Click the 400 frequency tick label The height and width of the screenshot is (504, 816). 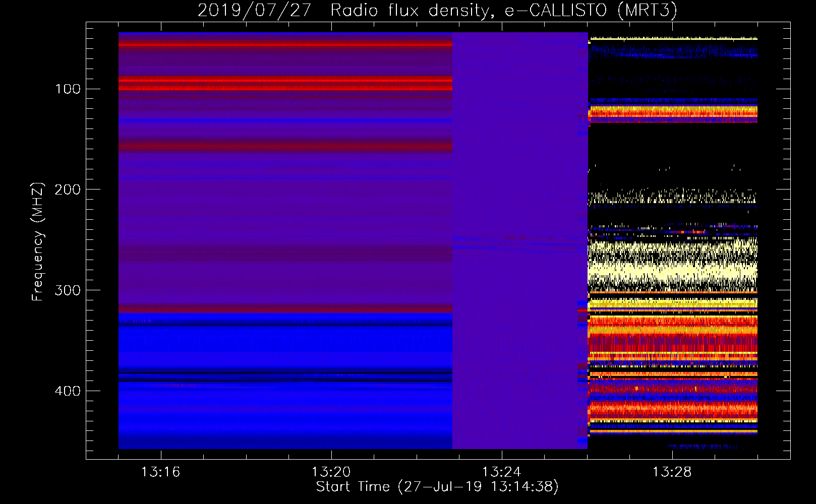(x=68, y=391)
